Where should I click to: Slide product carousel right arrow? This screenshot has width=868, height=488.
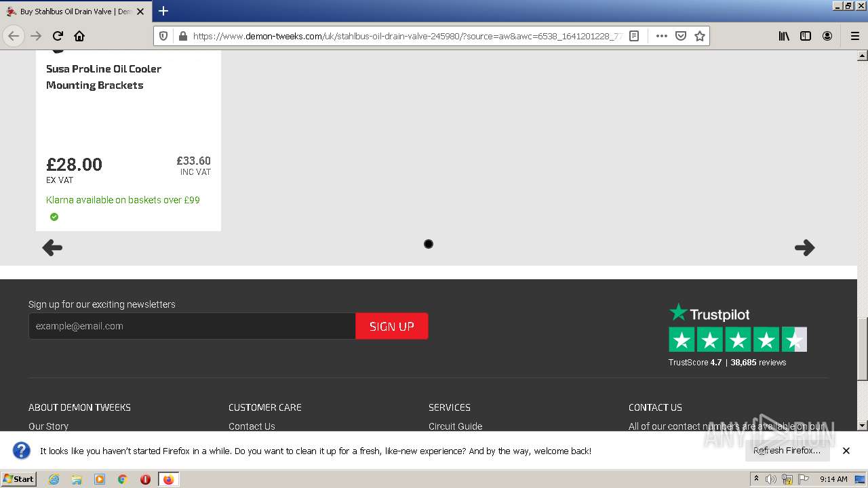click(804, 247)
